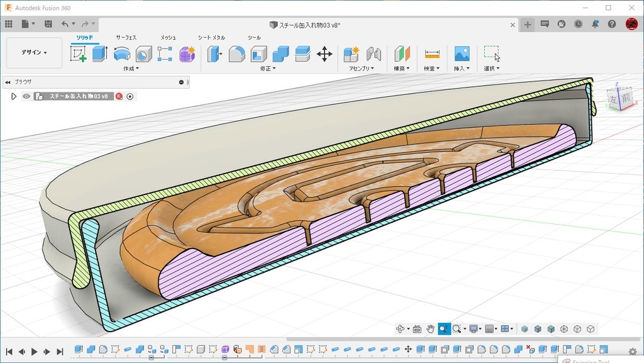Click the Move/Copy arrows icon
This screenshot has height=363, width=644.
click(325, 54)
